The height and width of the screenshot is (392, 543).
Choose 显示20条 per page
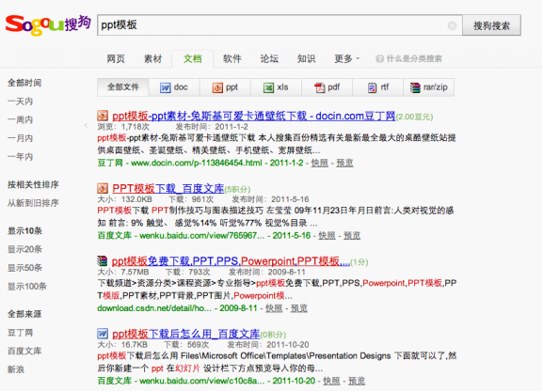[24, 249]
